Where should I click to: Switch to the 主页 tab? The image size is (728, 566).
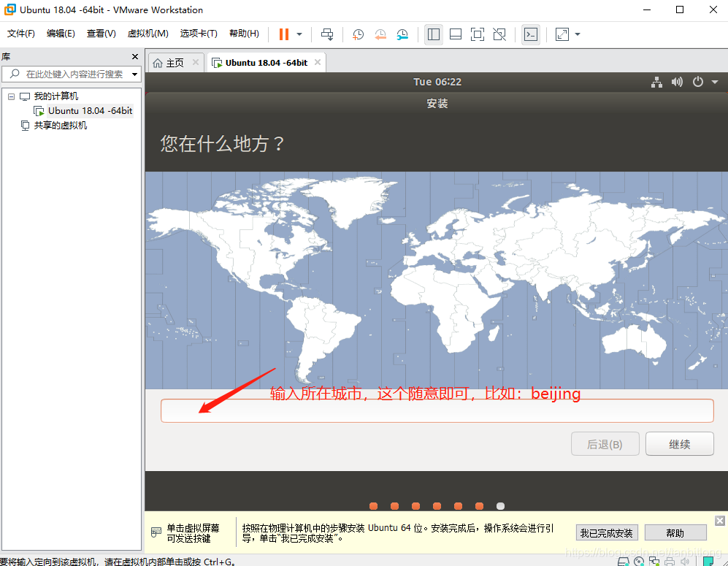(x=175, y=62)
